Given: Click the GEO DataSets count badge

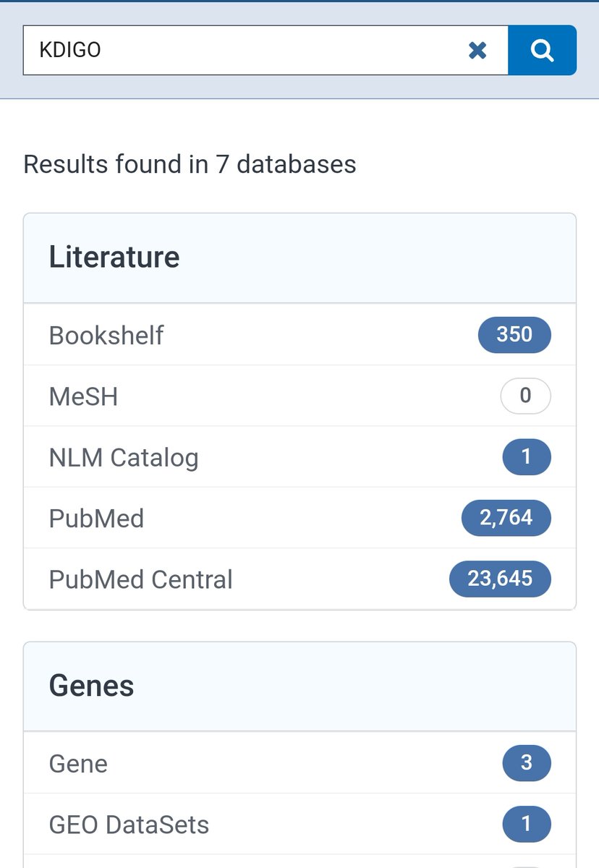Looking at the screenshot, I should point(526,825).
